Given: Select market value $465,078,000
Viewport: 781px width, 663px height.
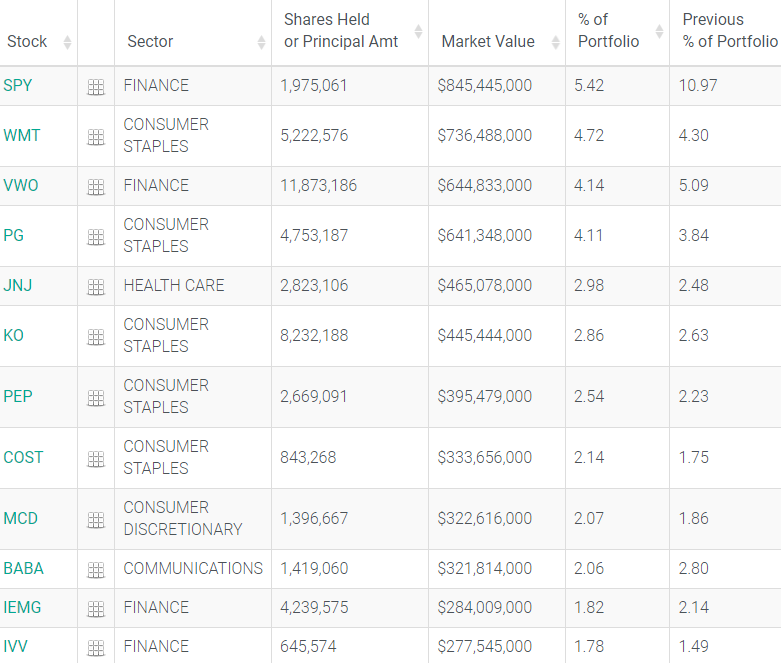Looking at the screenshot, I should pyautogui.click(x=485, y=285).
